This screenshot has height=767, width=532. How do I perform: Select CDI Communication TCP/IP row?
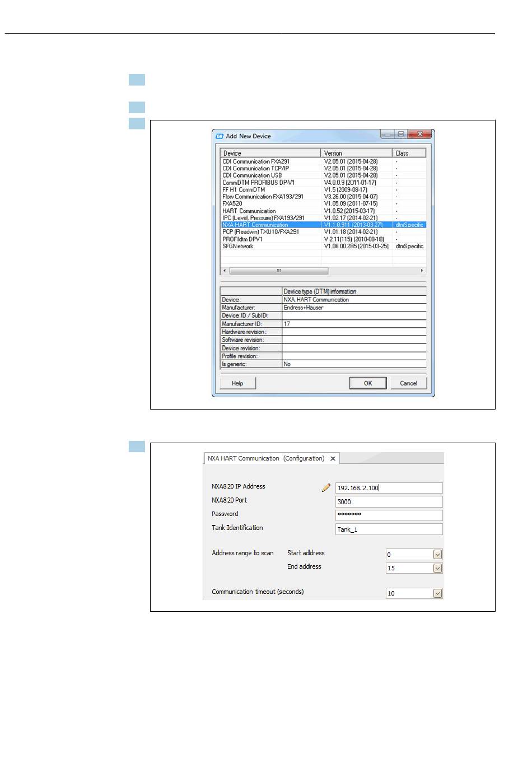tap(323, 168)
